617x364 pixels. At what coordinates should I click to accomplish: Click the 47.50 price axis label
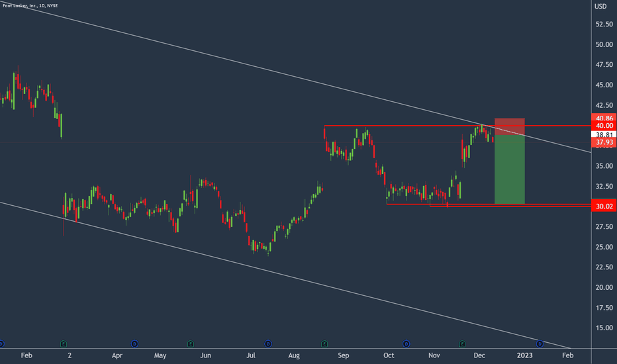click(604, 65)
